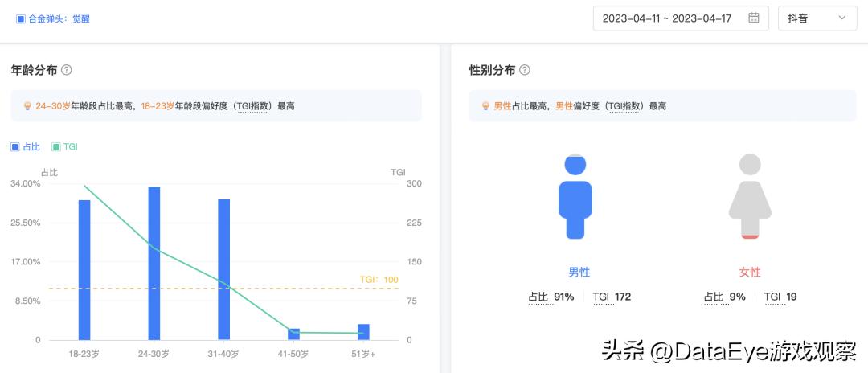
Task: Click the 合金弹头：觉醒 game tag
Action: pyautogui.click(x=53, y=18)
